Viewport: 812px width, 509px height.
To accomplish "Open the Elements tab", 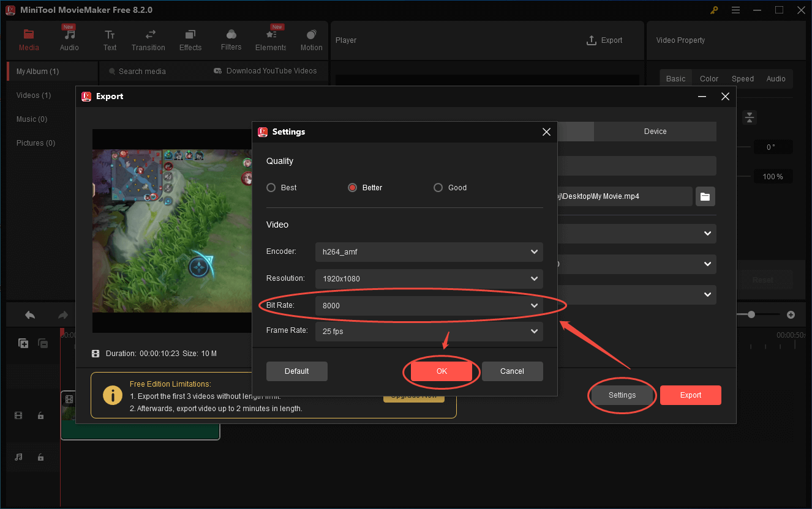I will pyautogui.click(x=271, y=40).
